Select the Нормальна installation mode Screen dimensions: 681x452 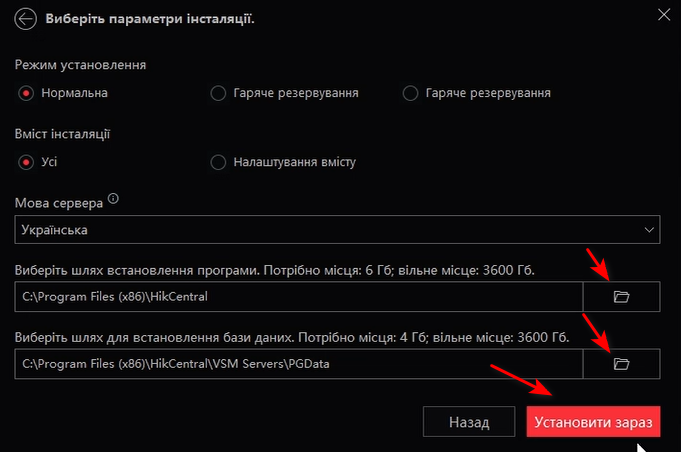pyautogui.click(x=26, y=93)
